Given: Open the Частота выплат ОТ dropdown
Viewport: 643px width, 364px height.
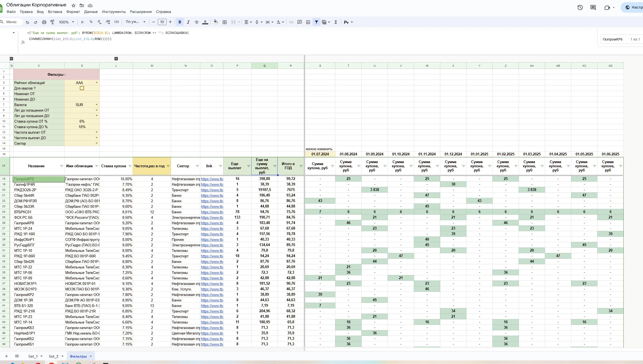Looking at the screenshot, I should point(97,132).
